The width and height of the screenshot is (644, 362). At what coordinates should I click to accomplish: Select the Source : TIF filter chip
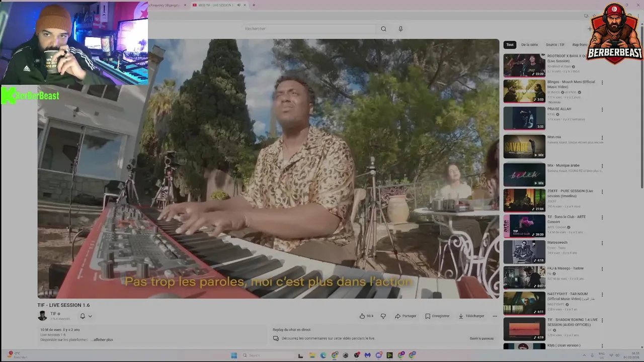coord(555,45)
